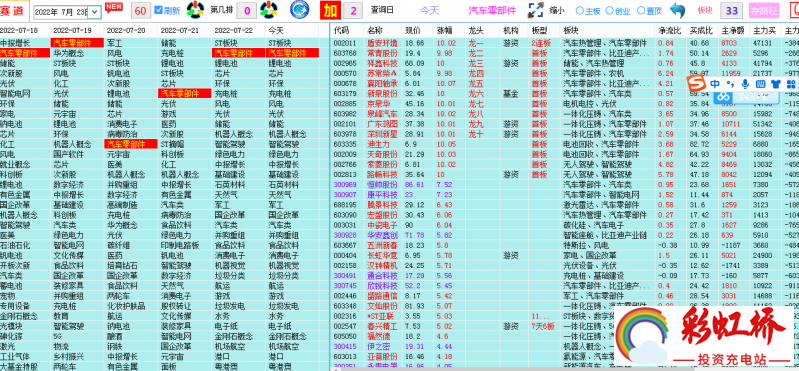Open the date picker dropdown arrow
Screen dimensions: 799x371
click(93, 11)
